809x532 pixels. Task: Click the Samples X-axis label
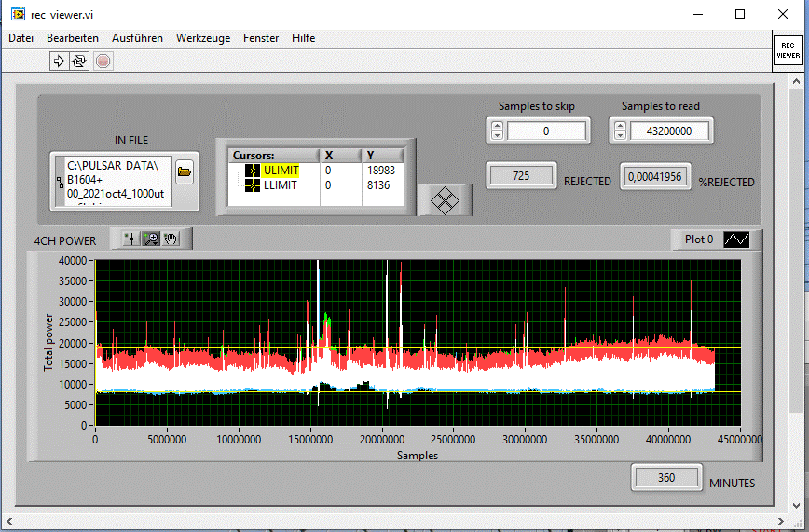(418, 456)
